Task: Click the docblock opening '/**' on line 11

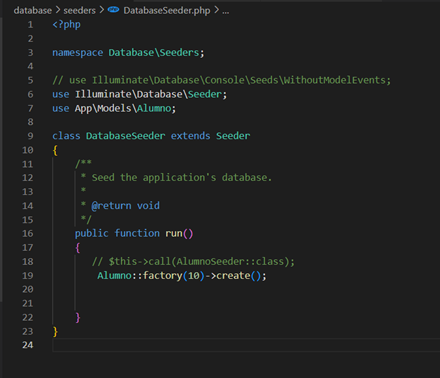Action: (83, 164)
